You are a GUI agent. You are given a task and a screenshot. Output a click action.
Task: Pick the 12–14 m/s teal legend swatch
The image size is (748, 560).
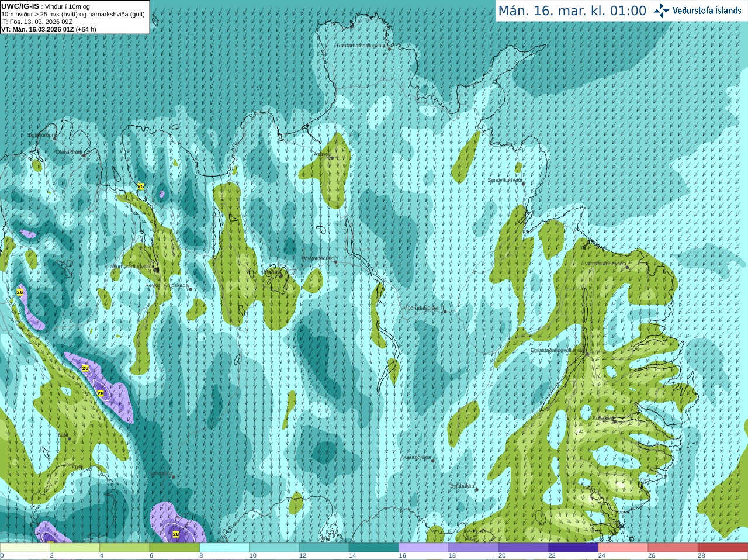[324, 548]
